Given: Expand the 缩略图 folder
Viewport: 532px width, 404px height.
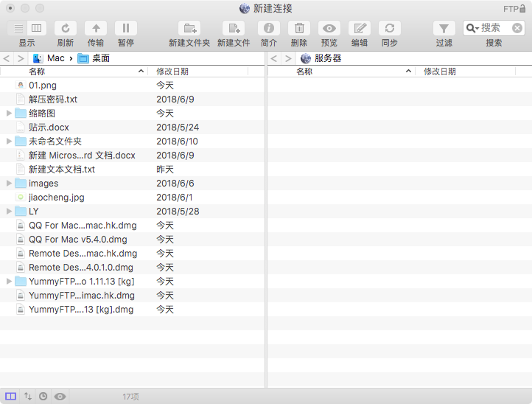Looking at the screenshot, I should (x=9, y=114).
